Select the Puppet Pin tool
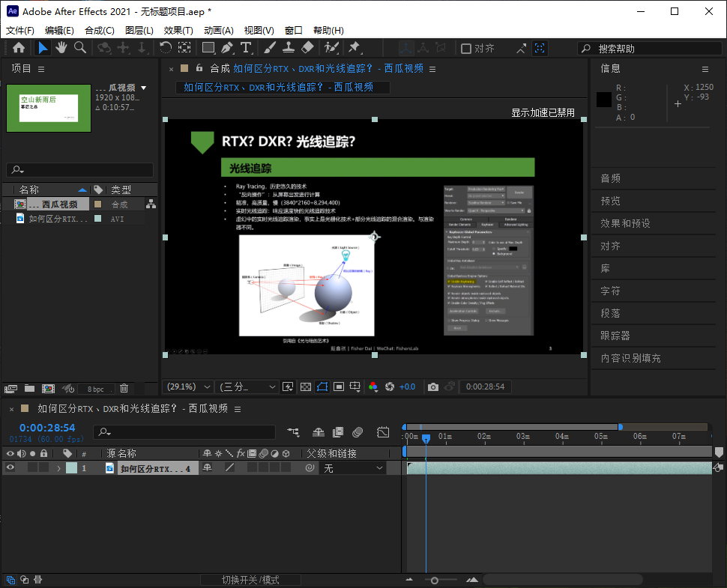 pos(355,48)
